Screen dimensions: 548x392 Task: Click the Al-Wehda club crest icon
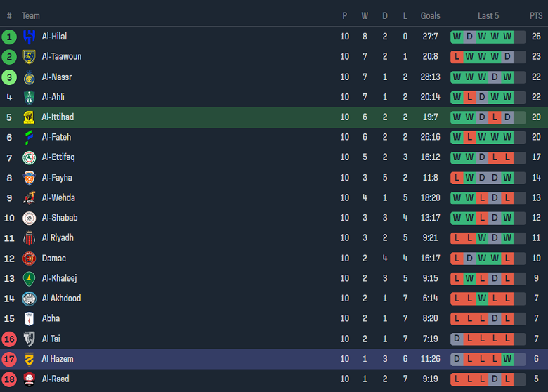tap(29, 198)
